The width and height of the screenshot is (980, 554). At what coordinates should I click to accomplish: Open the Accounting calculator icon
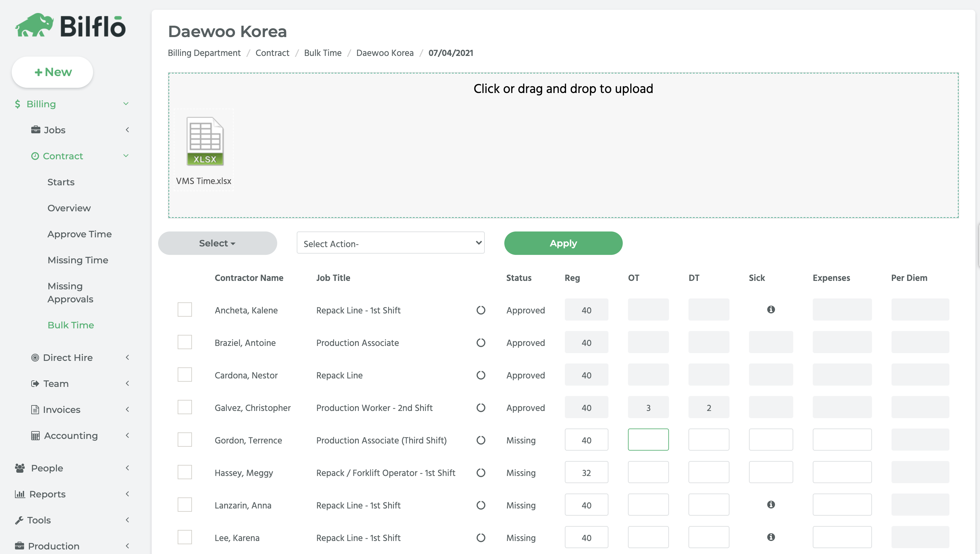pos(35,435)
